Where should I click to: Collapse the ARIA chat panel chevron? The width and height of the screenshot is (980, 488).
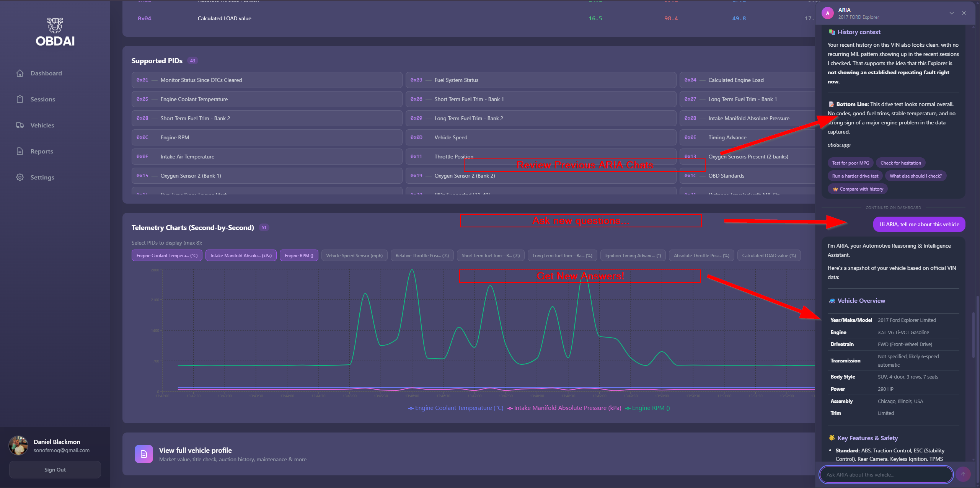pyautogui.click(x=951, y=13)
